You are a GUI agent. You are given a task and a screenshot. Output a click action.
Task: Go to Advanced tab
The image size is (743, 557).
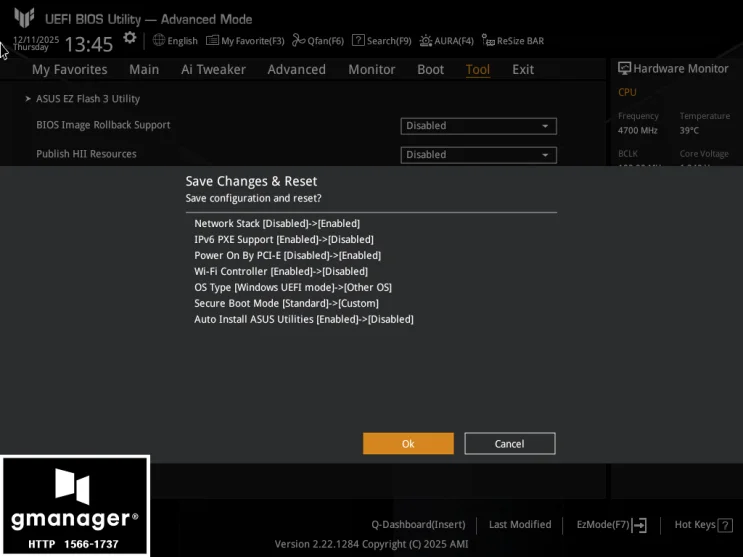pyautogui.click(x=297, y=70)
